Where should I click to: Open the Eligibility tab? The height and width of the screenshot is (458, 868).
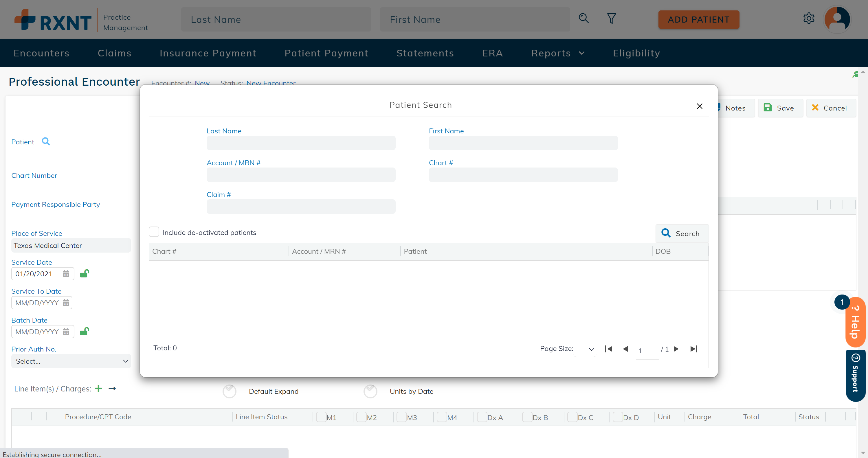click(636, 53)
